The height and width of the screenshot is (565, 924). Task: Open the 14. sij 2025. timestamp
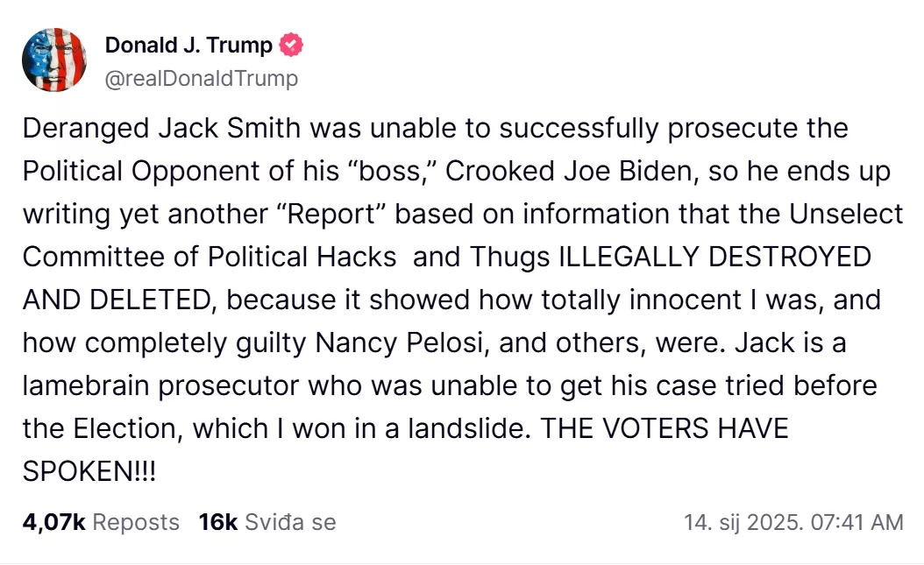[743, 523]
